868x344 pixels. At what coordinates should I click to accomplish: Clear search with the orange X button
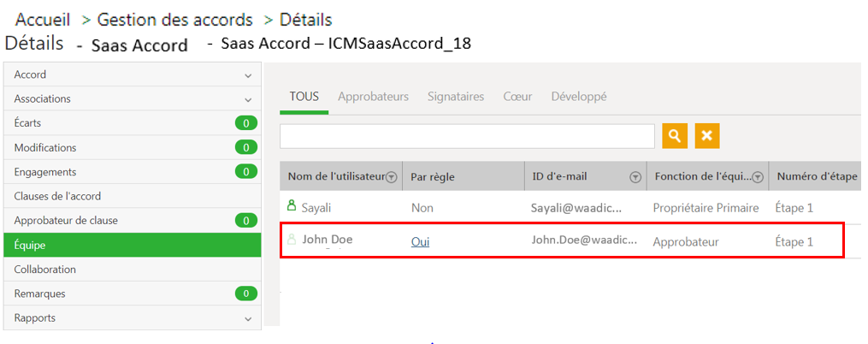point(707,136)
